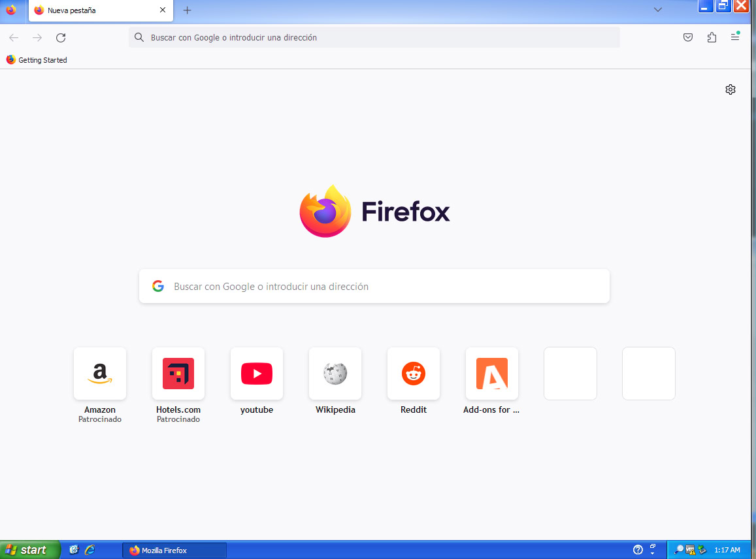This screenshot has height=559, width=756.
Task: Click the Mozilla Firefox taskbar button
Action: tap(174, 551)
